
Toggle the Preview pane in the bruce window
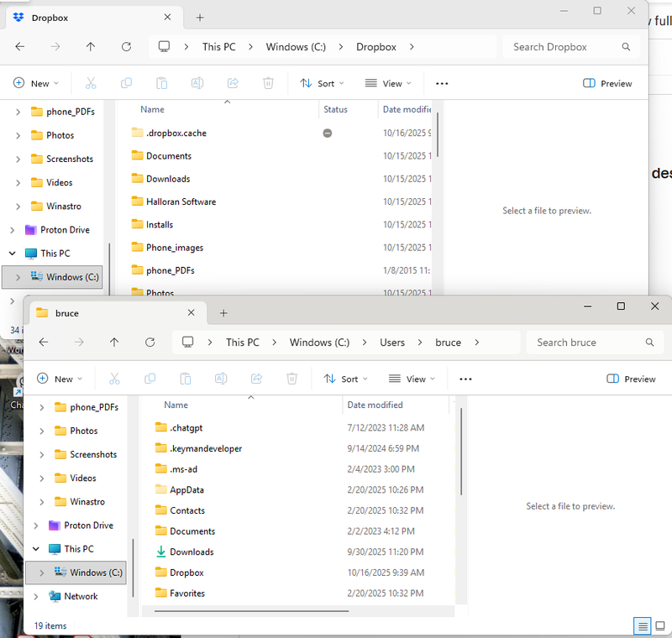coord(631,379)
